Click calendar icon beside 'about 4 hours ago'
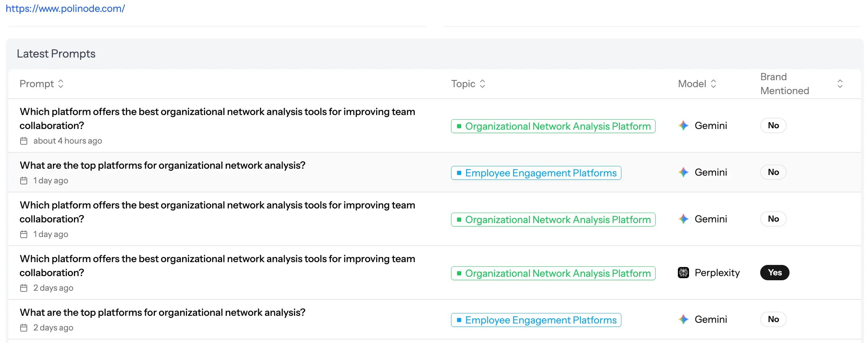The image size is (868, 343). point(24,141)
